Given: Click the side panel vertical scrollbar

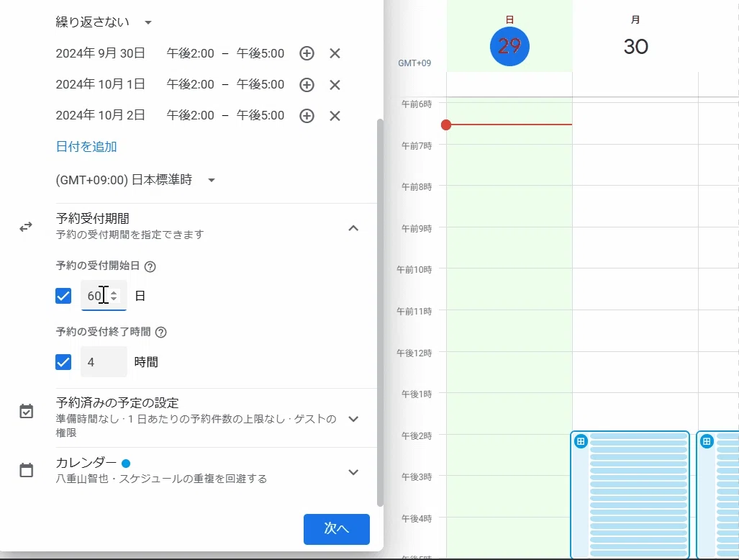Looking at the screenshot, I should (x=380, y=312).
